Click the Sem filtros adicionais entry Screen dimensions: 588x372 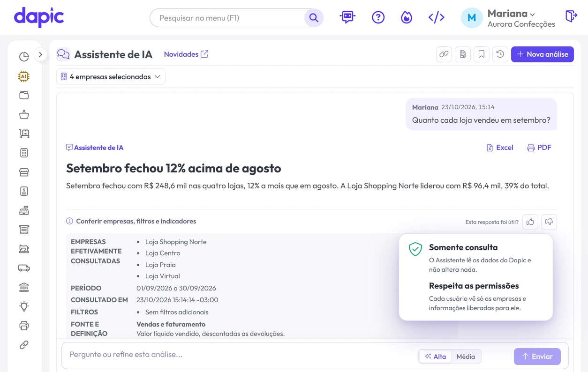[177, 312]
